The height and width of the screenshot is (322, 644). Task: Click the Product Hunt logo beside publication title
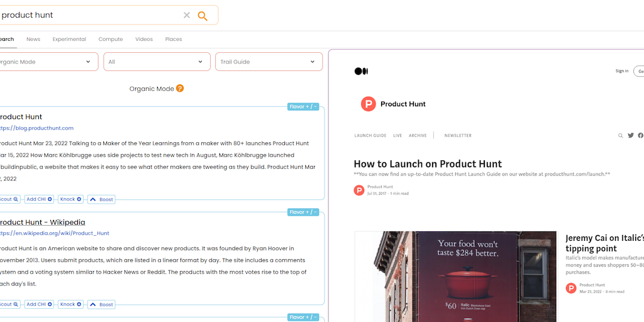[369, 104]
